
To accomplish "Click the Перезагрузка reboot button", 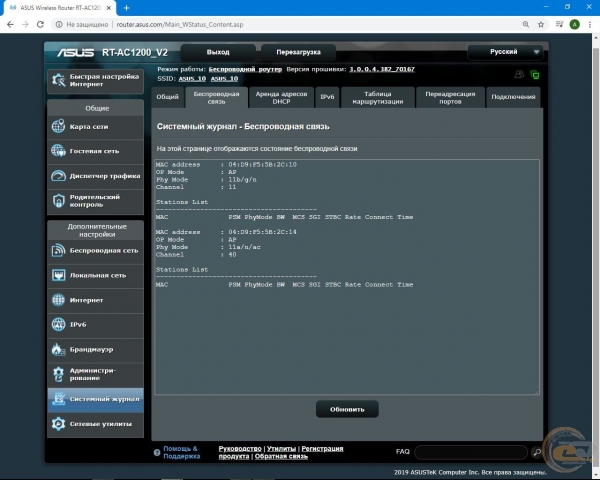I will (298, 52).
